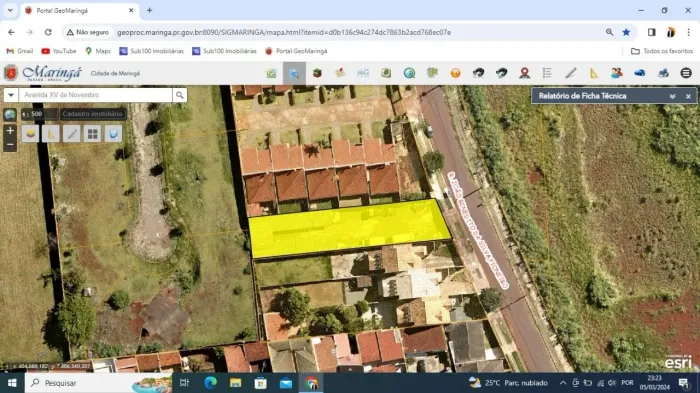Open a new browser tab
Image resolution: width=700 pixels, height=393 pixels.
tap(150, 10)
